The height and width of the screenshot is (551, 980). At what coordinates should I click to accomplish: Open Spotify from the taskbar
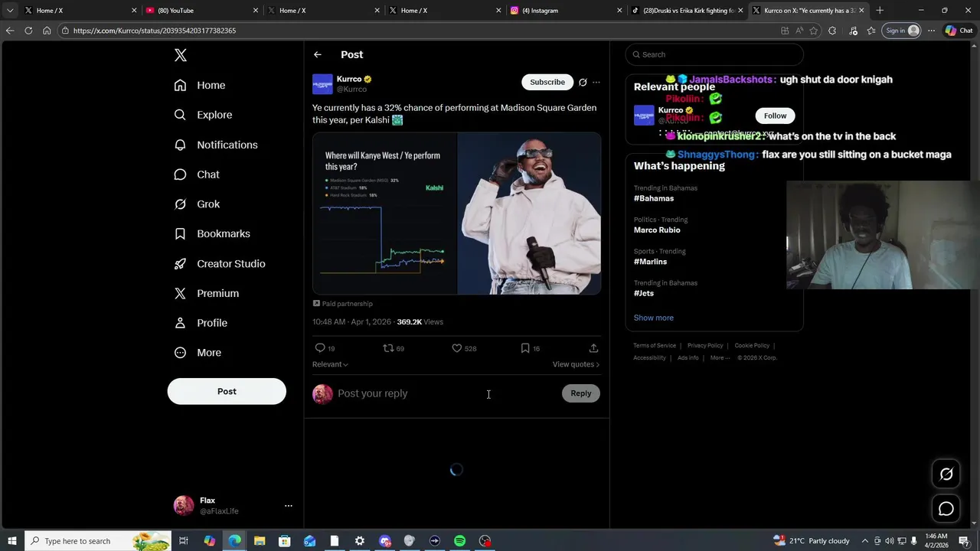tap(459, 541)
